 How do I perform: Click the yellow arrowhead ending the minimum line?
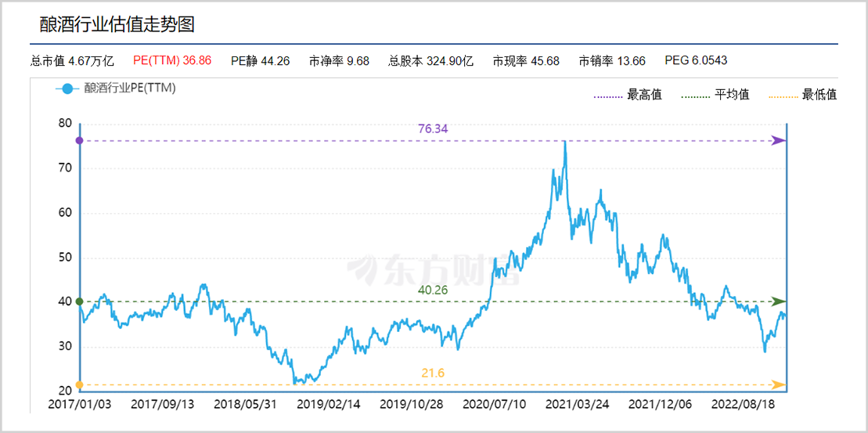(x=778, y=384)
